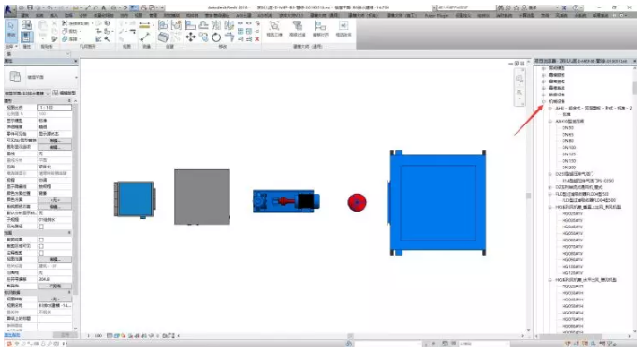The width and height of the screenshot is (644, 351).
Task: Select the DN100 type in project browser
Action: [x=569, y=147]
